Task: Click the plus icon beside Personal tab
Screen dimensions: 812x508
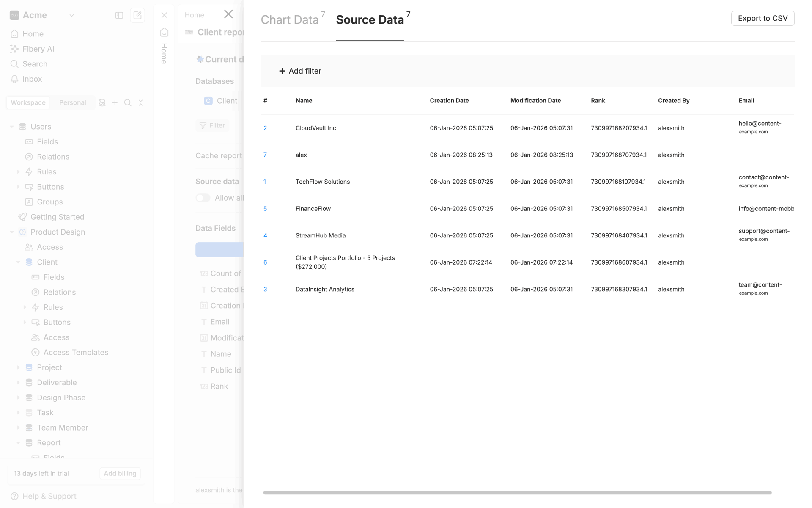Action: pos(115,102)
